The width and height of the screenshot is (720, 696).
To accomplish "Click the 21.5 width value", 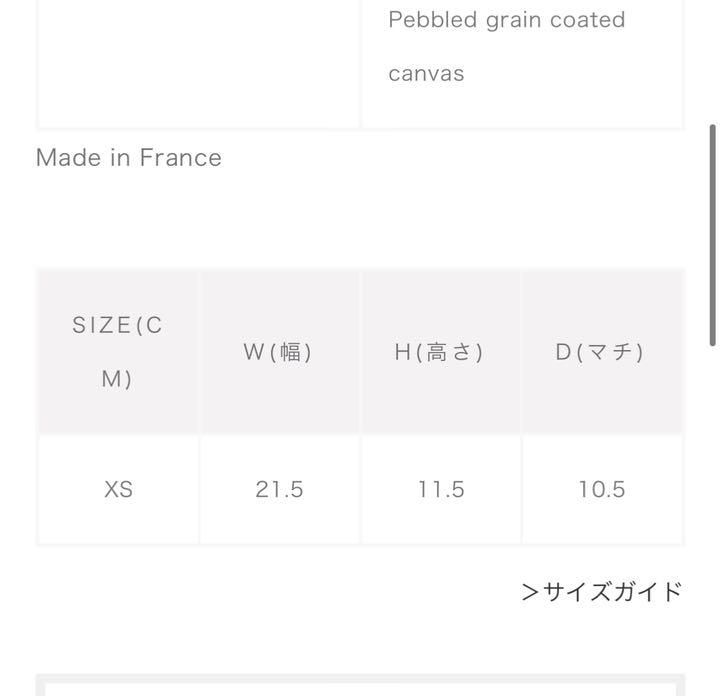I will [280, 489].
